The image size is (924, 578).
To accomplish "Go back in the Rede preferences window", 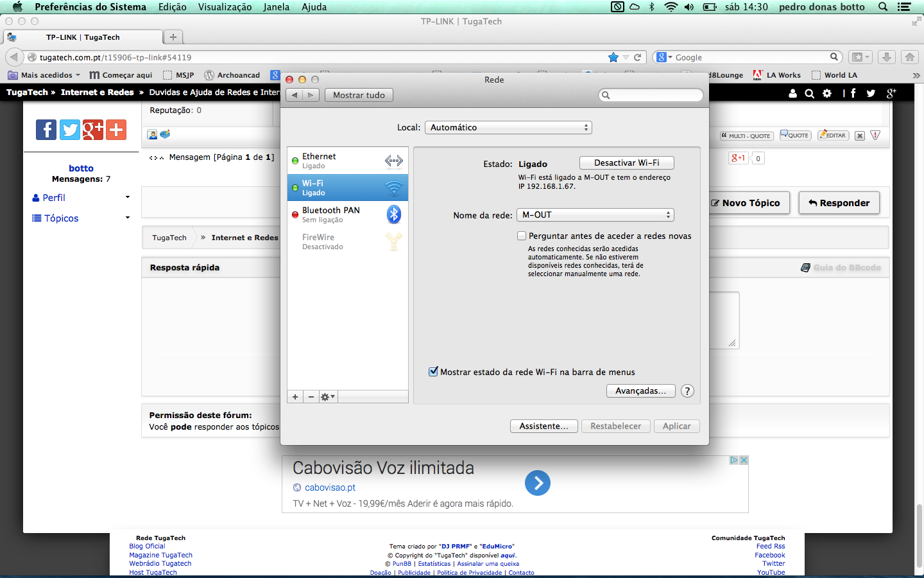I will (x=295, y=95).
